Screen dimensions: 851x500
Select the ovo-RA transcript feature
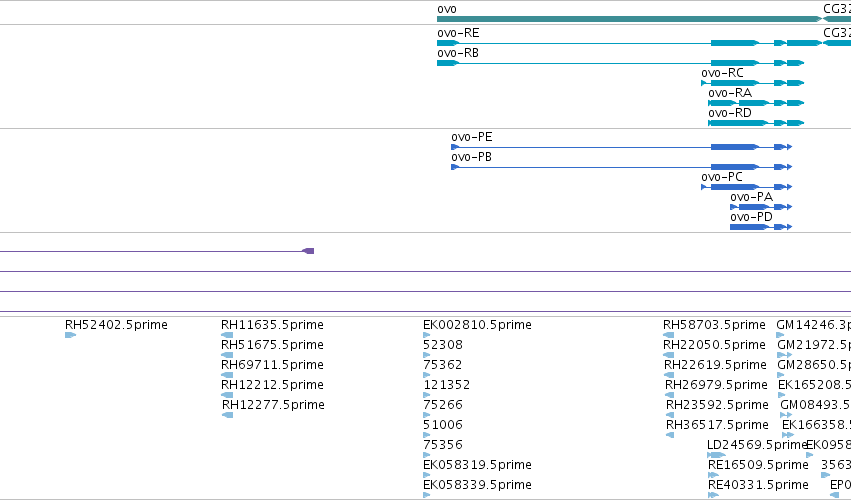pos(756,103)
